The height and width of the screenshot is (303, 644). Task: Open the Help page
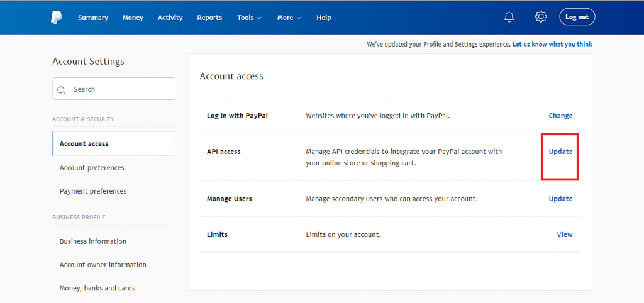(324, 18)
